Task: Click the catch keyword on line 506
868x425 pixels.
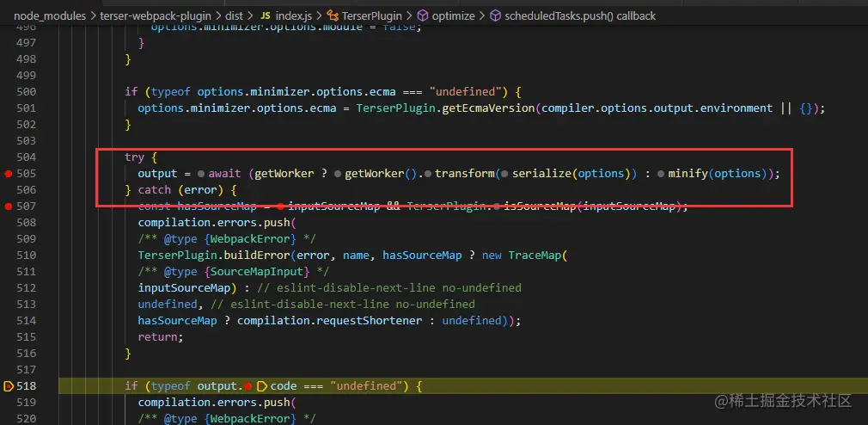Action: tap(155, 190)
